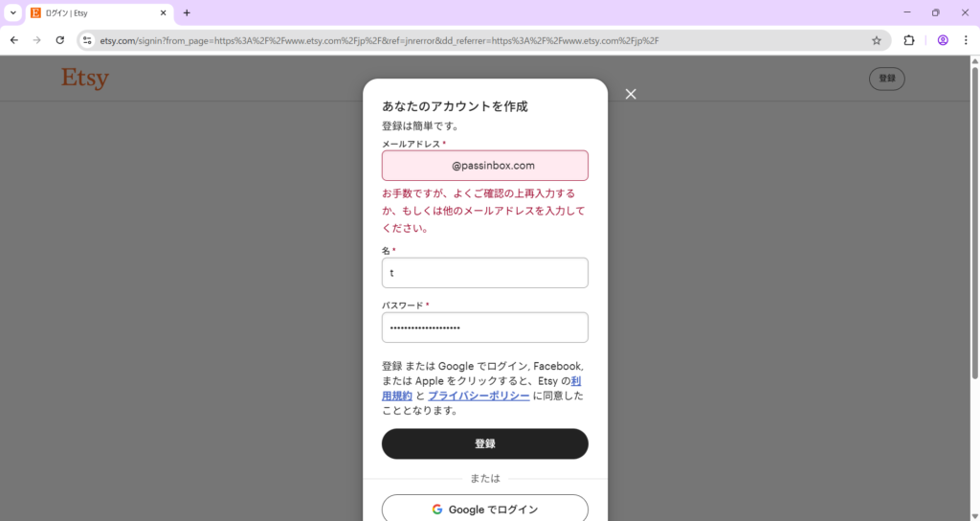980x521 pixels.
Task: Restore down the browser window
Action: tap(936, 12)
